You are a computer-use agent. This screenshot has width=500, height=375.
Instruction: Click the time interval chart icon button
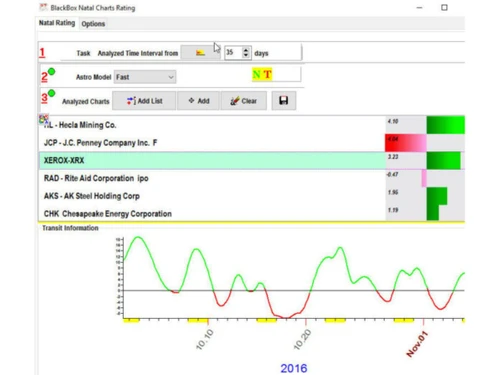click(200, 53)
